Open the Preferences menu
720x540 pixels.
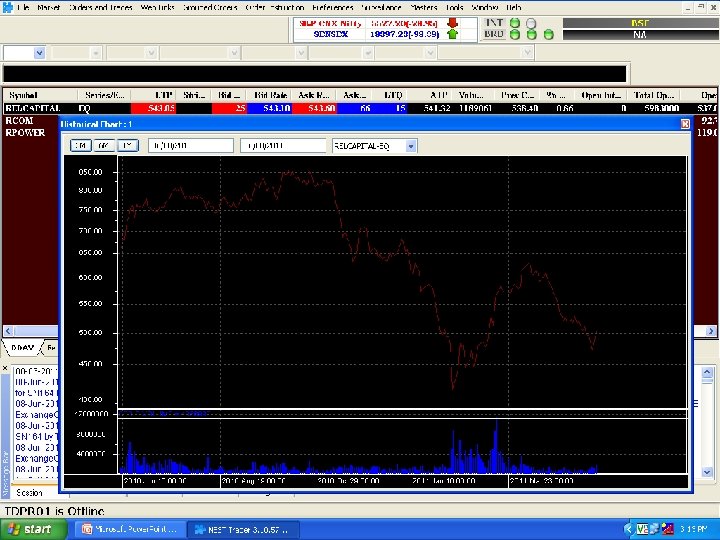point(332,7)
